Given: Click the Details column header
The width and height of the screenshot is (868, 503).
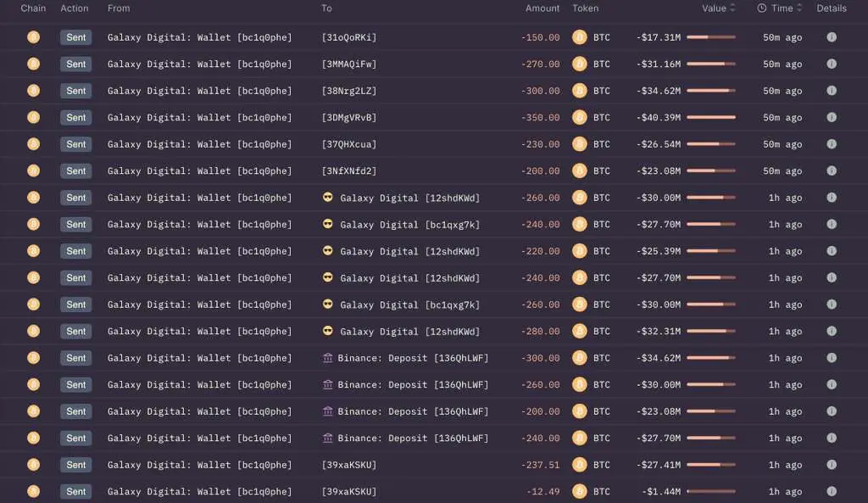Looking at the screenshot, I should 832,8.
